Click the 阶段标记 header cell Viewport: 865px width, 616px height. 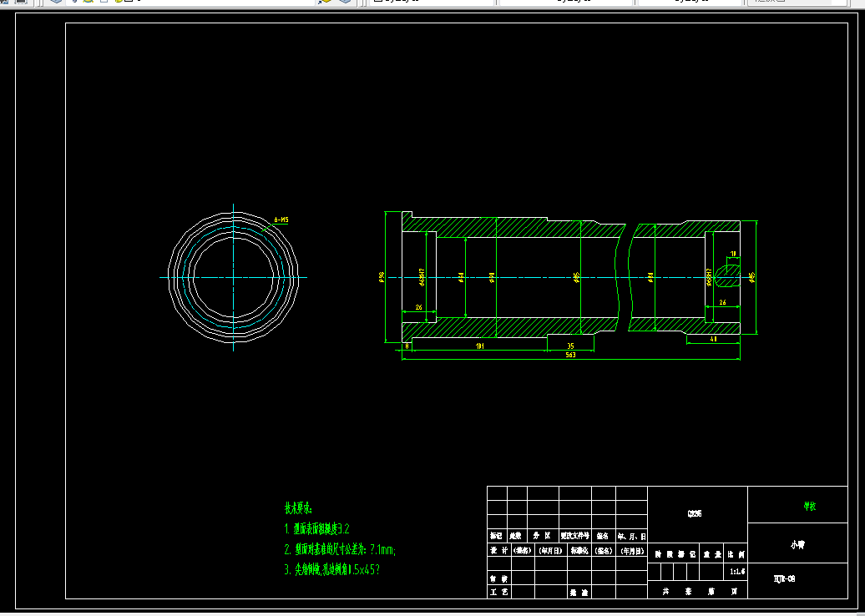point(675,554)
